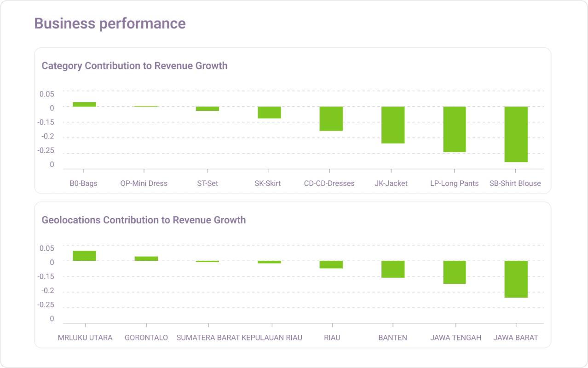Click the Business performance heading
Screen dimensions: 588x368
[x=110, y=23]
